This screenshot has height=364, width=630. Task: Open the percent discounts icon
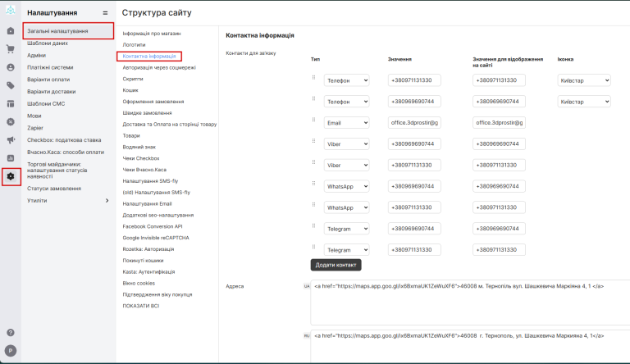point(11,121)
